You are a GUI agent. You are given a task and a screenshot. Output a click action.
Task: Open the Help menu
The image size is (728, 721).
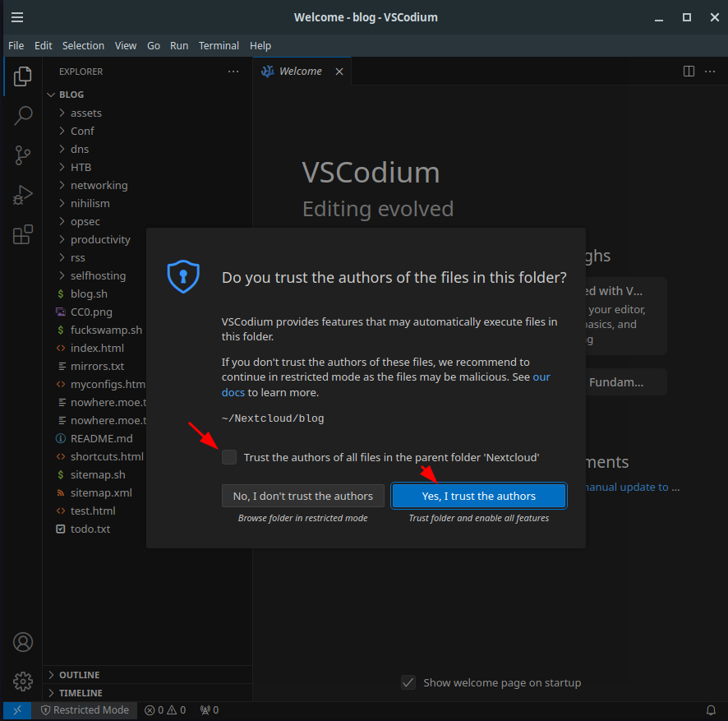tap(260, 45)
